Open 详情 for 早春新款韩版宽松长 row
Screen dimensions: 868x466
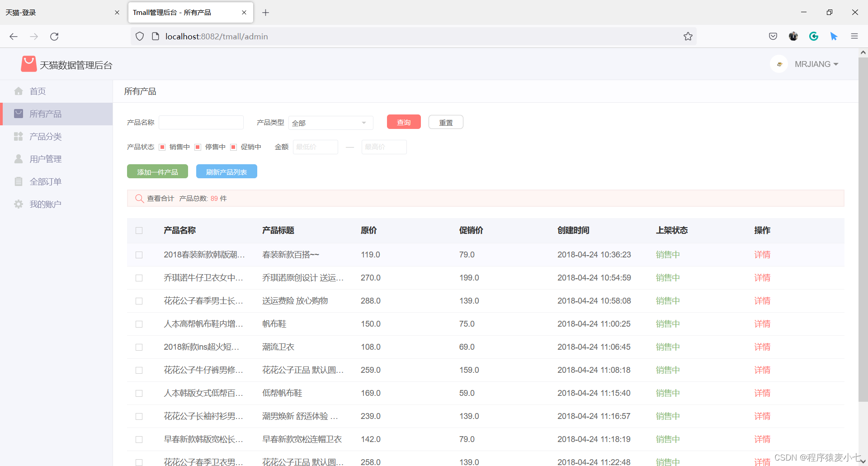pyautogui.click(x=762, y=439)
